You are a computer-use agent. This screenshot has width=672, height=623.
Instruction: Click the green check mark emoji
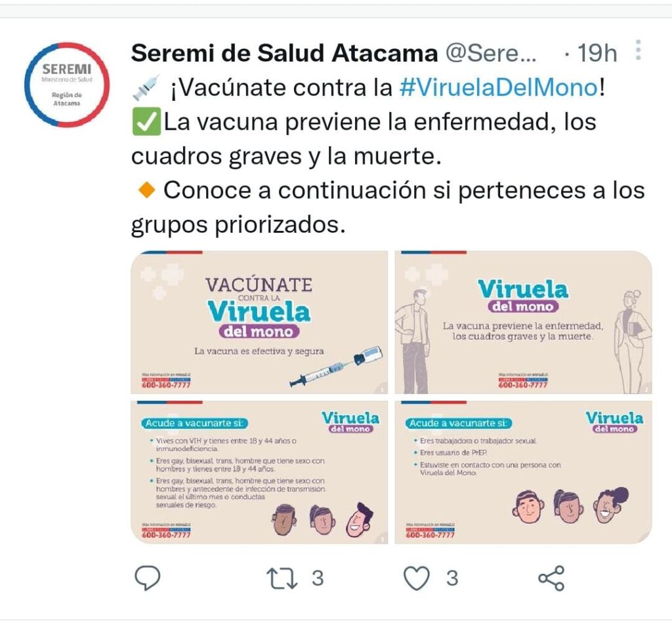point(146,121)
